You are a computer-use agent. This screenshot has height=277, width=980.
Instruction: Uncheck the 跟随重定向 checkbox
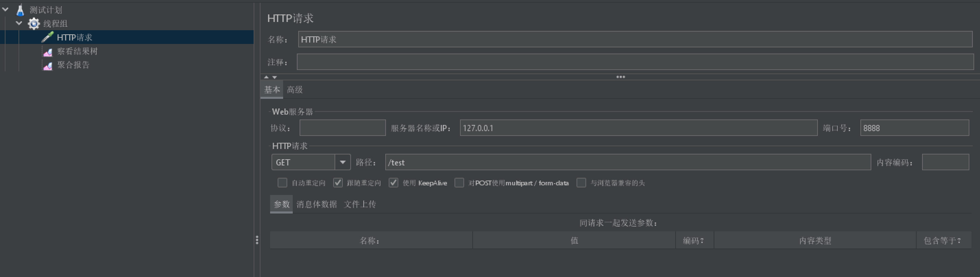338,183
